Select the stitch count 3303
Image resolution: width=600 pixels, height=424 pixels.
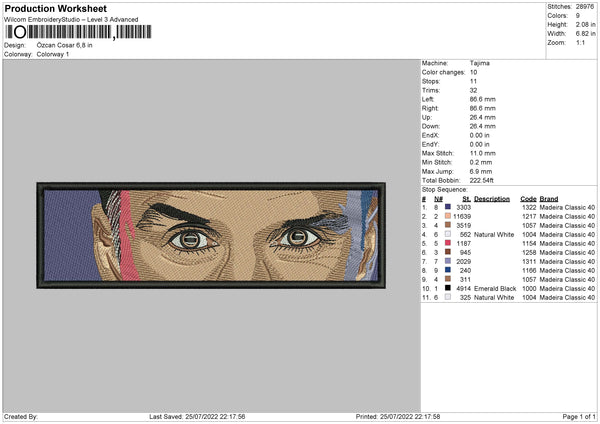coord(463,207)
